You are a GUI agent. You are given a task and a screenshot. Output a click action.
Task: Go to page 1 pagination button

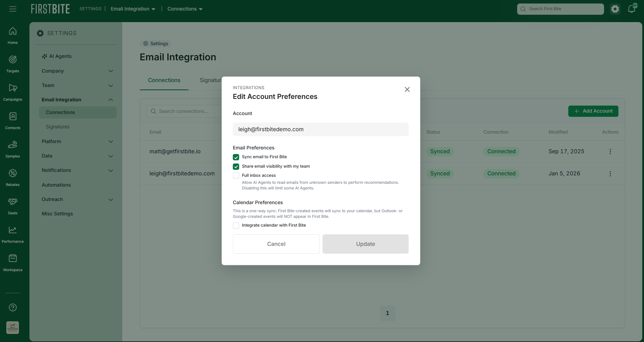click(x=388, y=313)
